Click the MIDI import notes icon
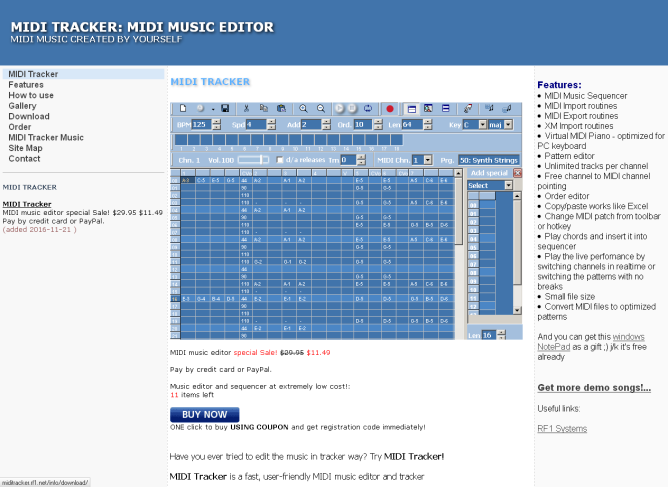This screenshot has height=487, width=668. (x=489, y=109)
